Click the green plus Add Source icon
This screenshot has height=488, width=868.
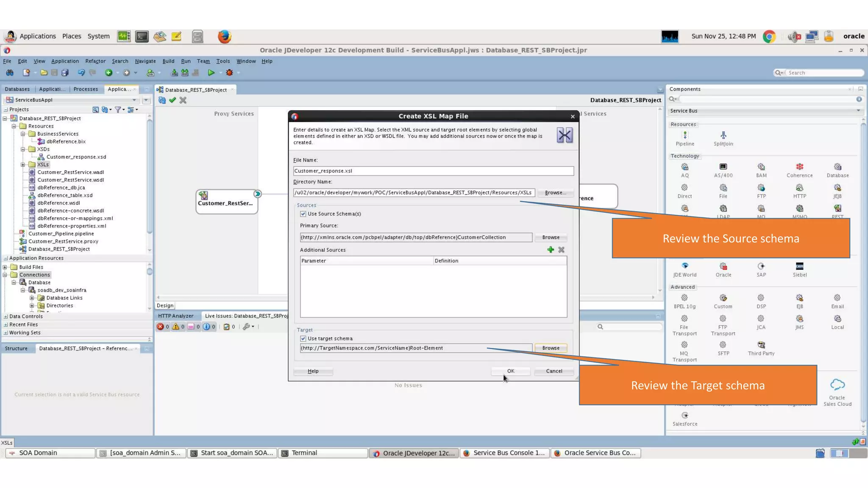(x=551, y=250)
